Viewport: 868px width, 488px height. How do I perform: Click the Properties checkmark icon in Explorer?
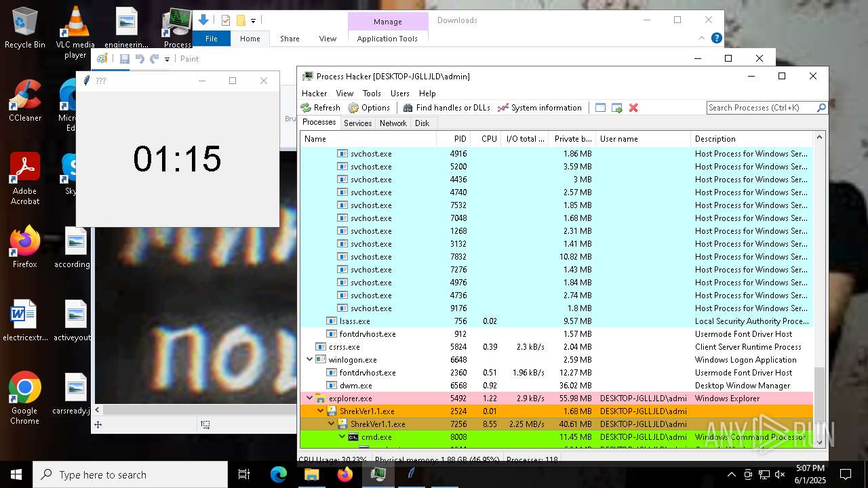[226, 20]
